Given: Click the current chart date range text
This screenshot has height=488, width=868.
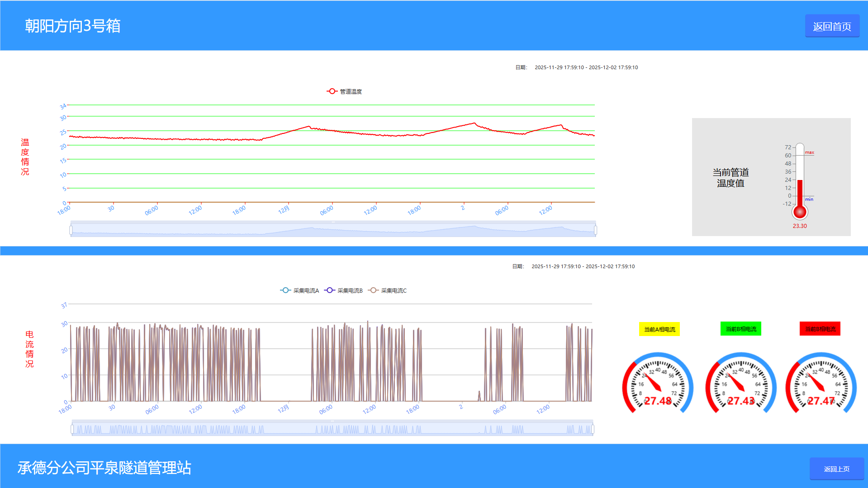Looking at the screenshot, I should tap(583, 266).
